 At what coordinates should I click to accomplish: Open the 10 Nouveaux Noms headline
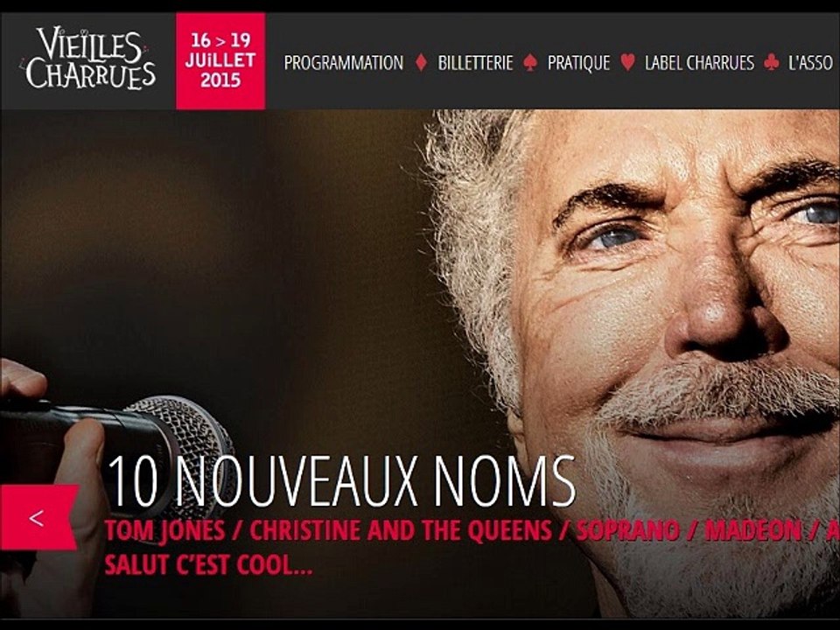pyautogui.click(x=340, y=481)
